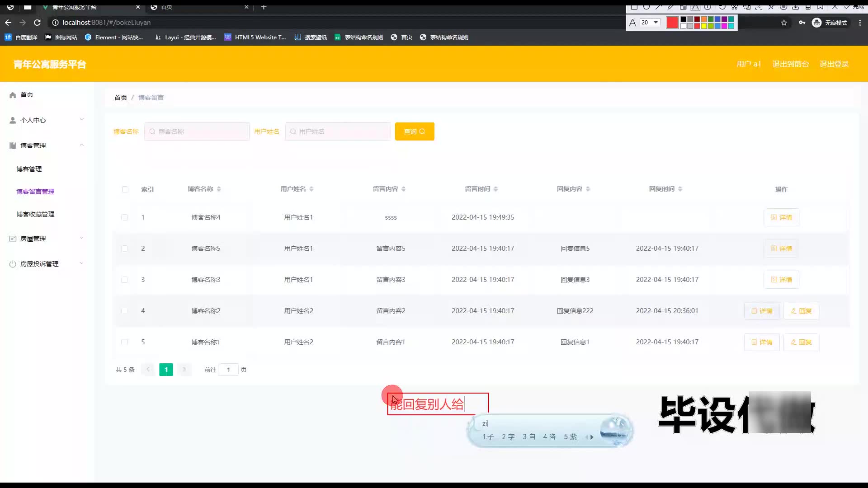Choose the magenta color swatch
The width and height of the screenshot is (868, 488).
724,26
